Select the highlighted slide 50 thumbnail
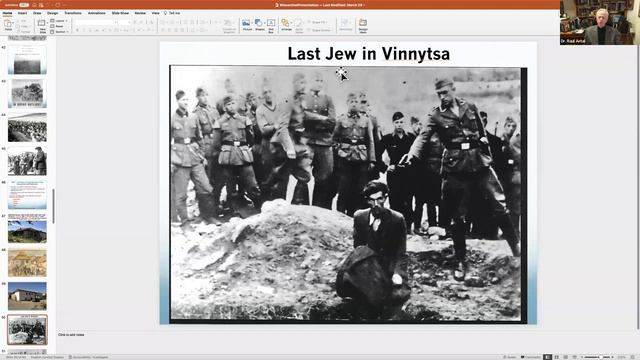Image resolution: width=640 pixels, height=360 pixels. (27, 330)
